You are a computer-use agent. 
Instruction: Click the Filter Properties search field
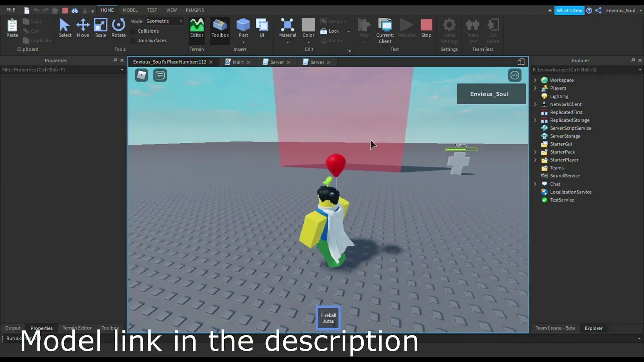[x=62, y=70]
